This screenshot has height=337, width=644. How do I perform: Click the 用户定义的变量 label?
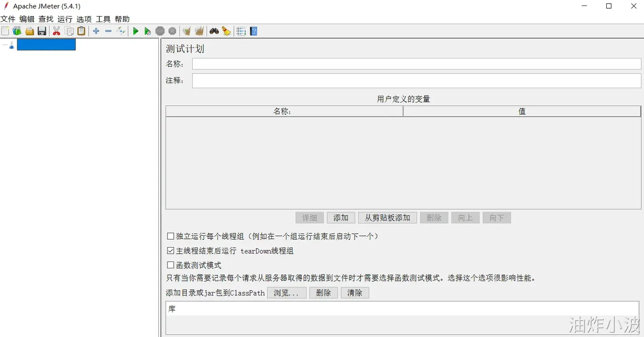pos(403,99)
